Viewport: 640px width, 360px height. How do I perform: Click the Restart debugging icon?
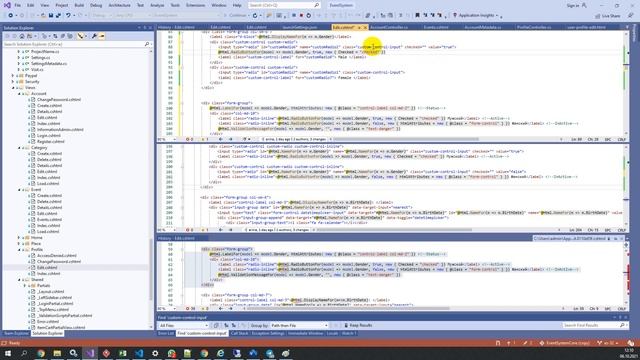point(309,16)
